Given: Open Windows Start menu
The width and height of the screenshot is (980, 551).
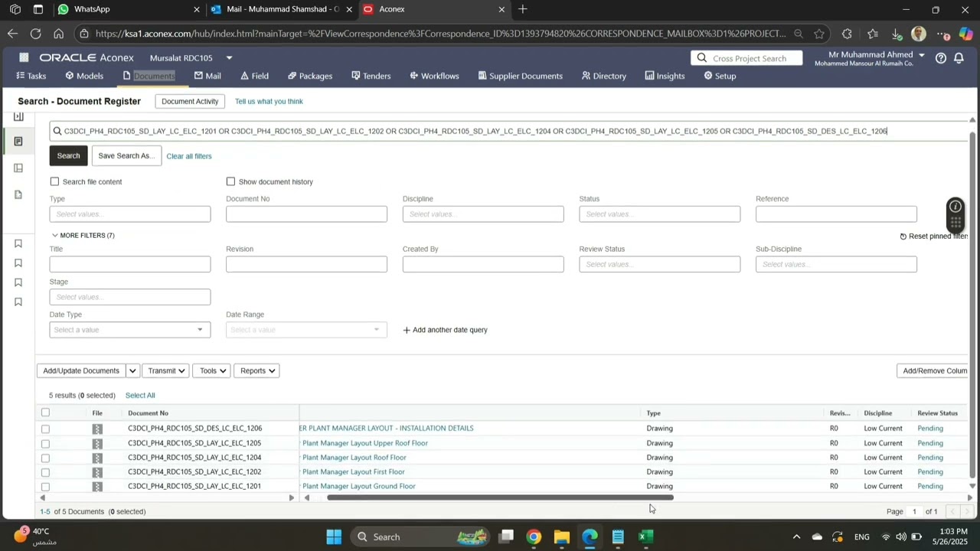Looking at the screenshot, I should click(x=334, y=536).
